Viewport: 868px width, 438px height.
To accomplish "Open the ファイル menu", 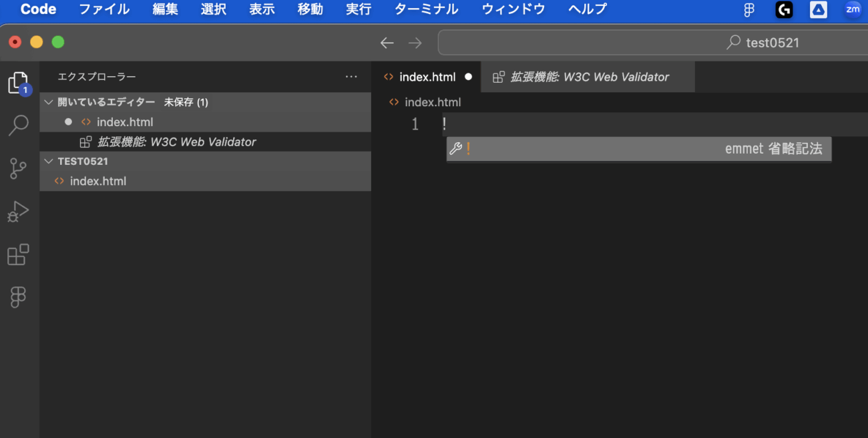I will coord(104,9).
